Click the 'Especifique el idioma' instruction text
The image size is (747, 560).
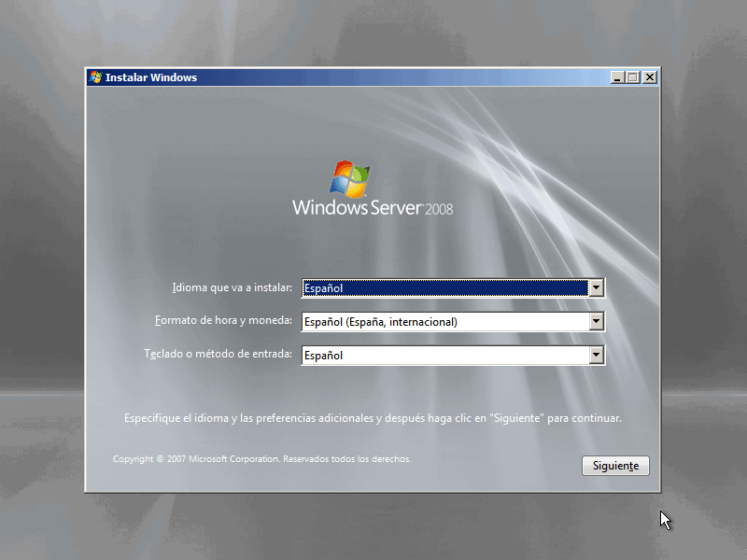point(373,418)
